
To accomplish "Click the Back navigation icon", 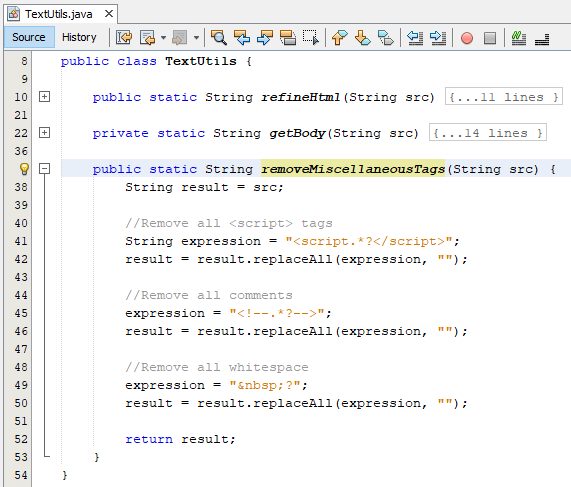I will point(147,38).
